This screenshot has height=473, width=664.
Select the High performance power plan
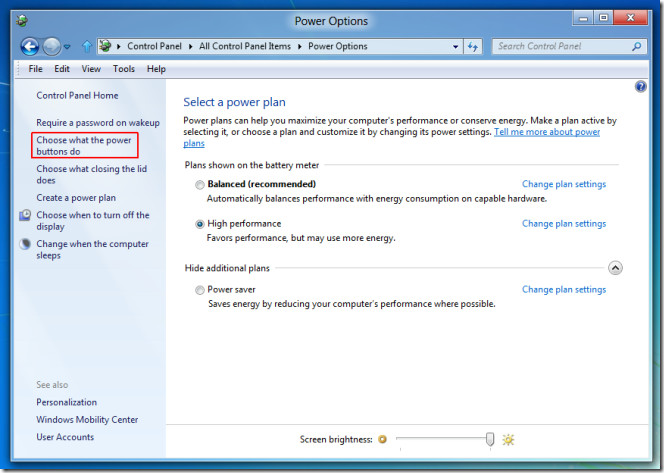tap(200, 224)
